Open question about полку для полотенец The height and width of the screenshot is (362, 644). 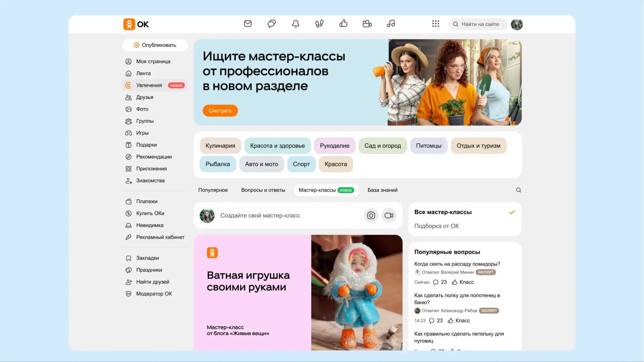457,299
